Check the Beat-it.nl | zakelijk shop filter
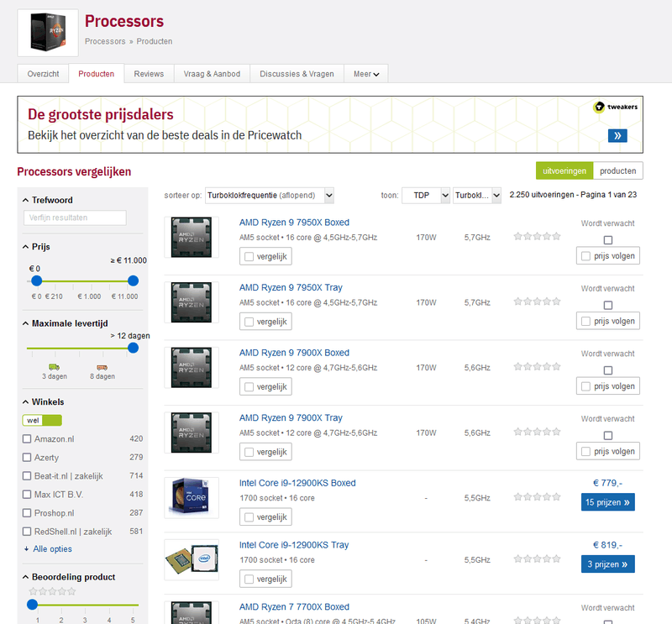 point(27,476)
